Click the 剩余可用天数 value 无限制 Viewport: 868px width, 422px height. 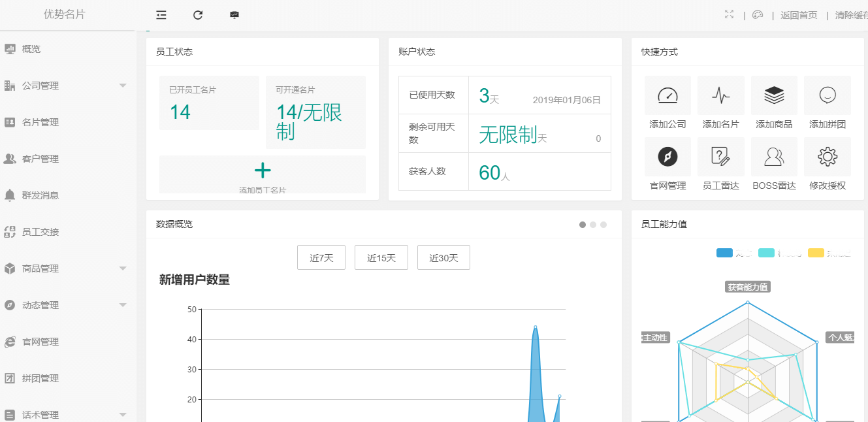508,135
